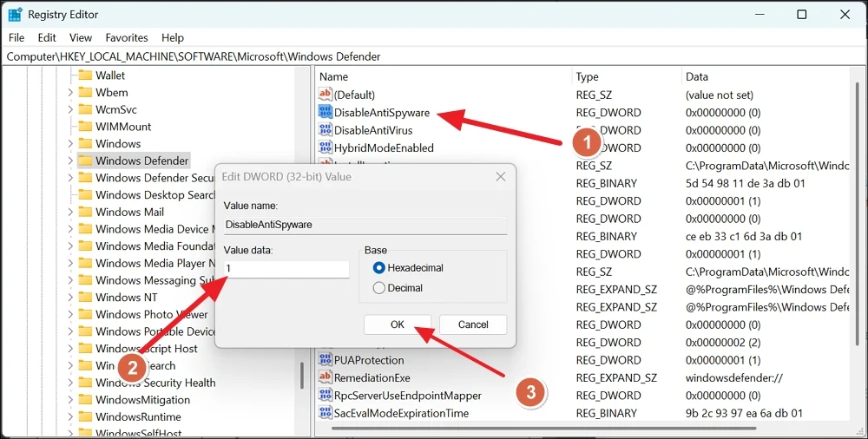Click the Wallet folder icon

tap(85, 75)
